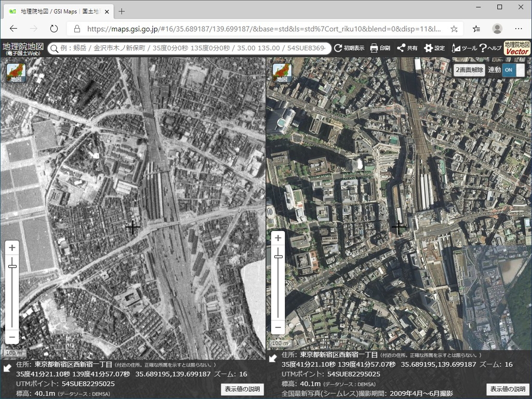Open the 印刷 print tool
Viewport: 532px width, 399px height.
(x=380, y=48)
